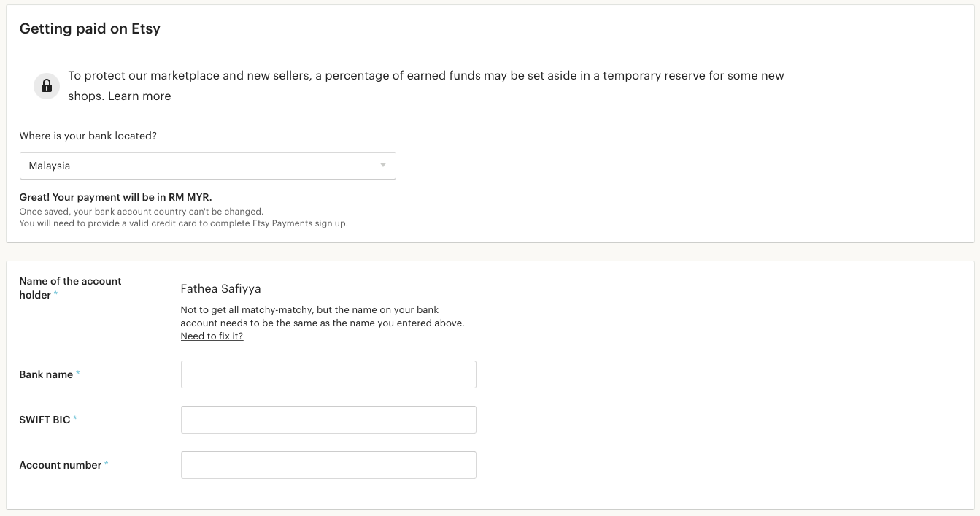Click the 'Account number' label
Viewport: 980px width, 516px height.
pos(61,465)
